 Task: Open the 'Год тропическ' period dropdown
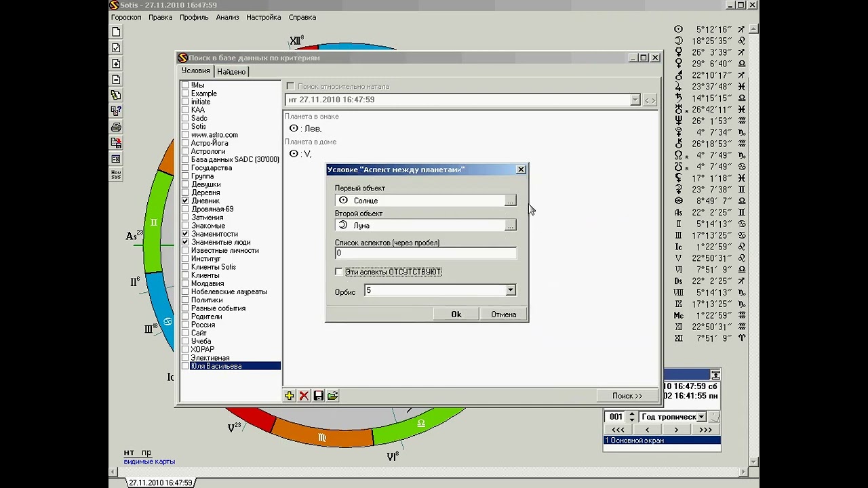pos(701,417)
